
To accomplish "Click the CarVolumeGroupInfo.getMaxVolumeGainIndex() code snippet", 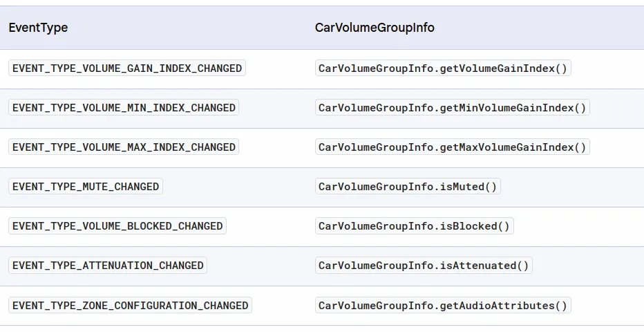I will (x=453, y=147).
